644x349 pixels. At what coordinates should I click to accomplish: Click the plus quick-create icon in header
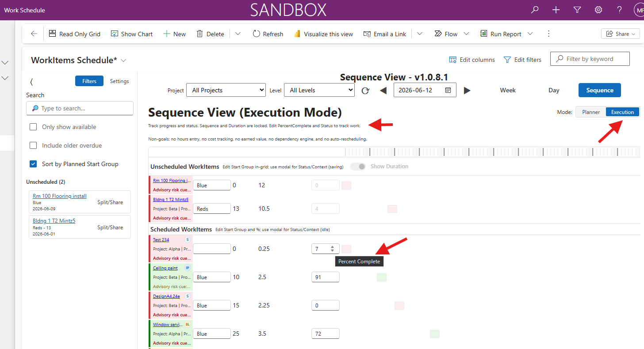556,10
